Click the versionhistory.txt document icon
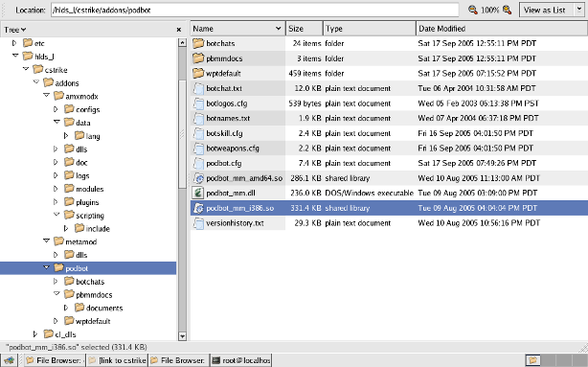Image resolution: width=588 pixels, height=367 pixels. tap(198, 223)
